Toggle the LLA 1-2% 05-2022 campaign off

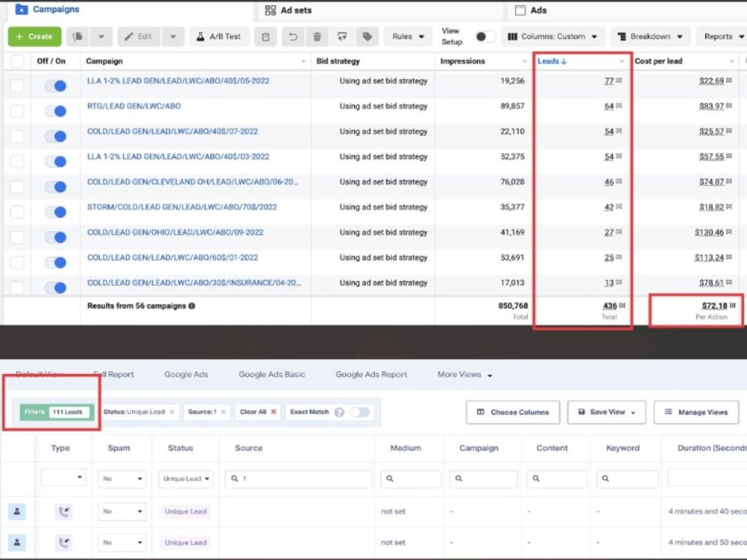coord(56,86)
